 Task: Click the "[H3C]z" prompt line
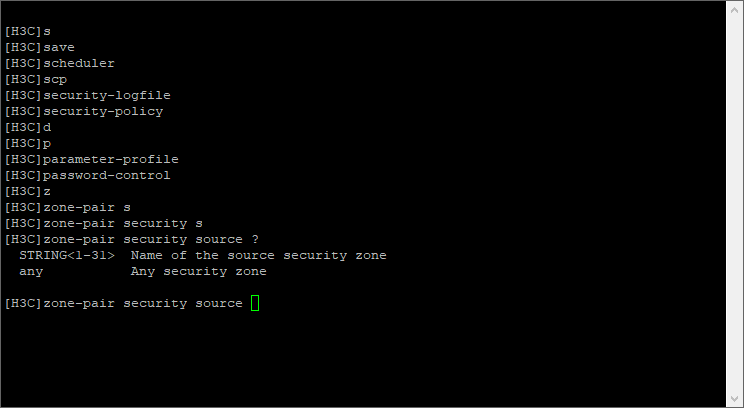click(x=27, y=191)
